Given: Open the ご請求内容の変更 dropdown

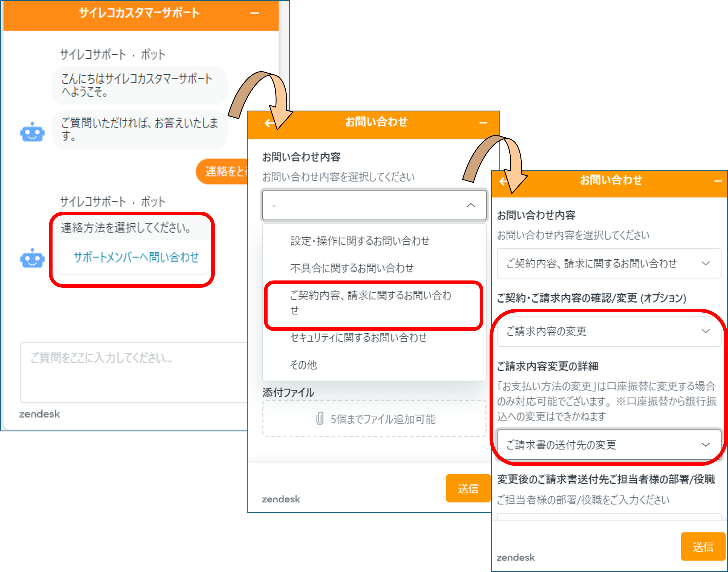Looking at the screenshot, I should click(609, 331).
